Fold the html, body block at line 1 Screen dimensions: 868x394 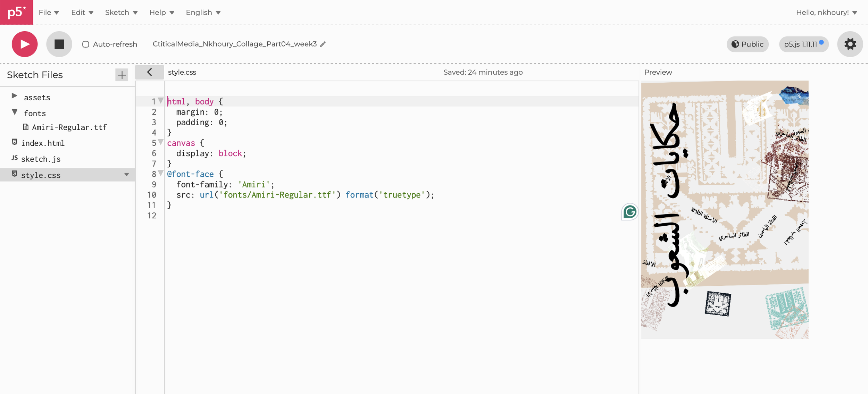[x=160, y=101]
